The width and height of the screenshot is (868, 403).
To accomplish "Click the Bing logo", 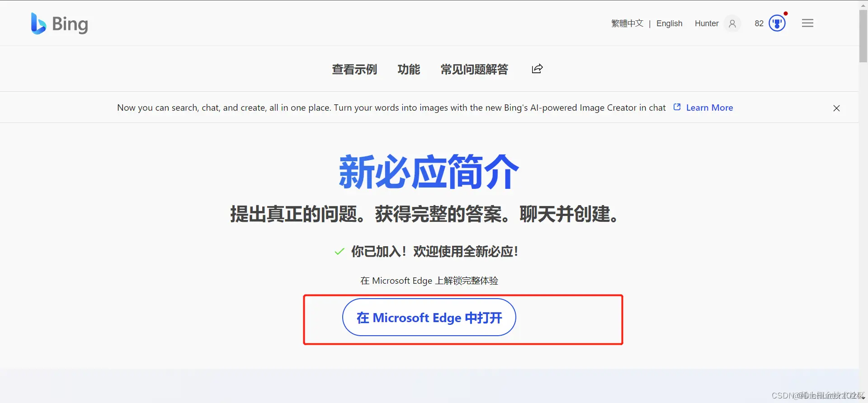I will pos(59,23).
